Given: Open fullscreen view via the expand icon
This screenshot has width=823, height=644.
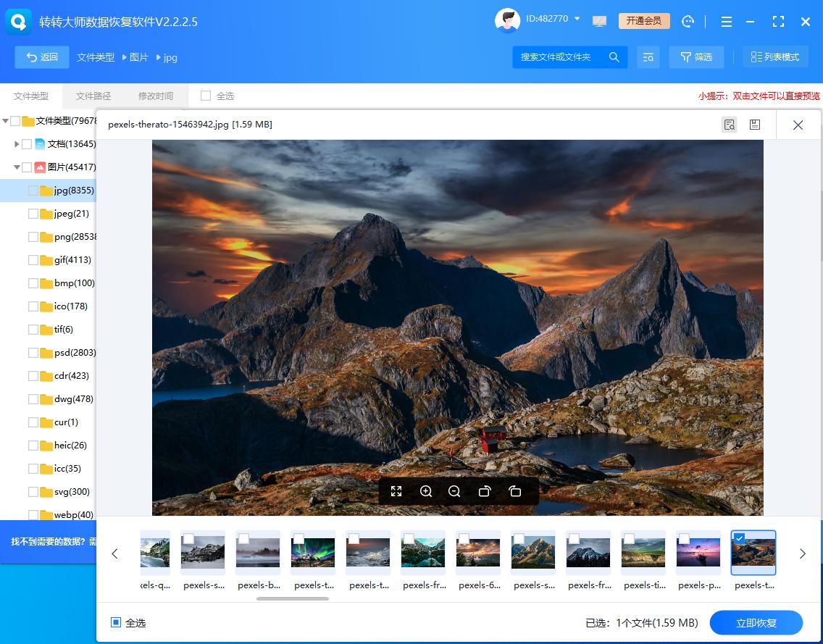Looking at the screenshot, I should [396, 491].
